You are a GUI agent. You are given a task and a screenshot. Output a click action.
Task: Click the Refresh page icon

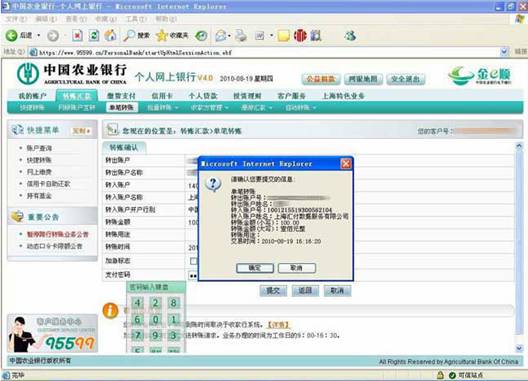(94, 35)
